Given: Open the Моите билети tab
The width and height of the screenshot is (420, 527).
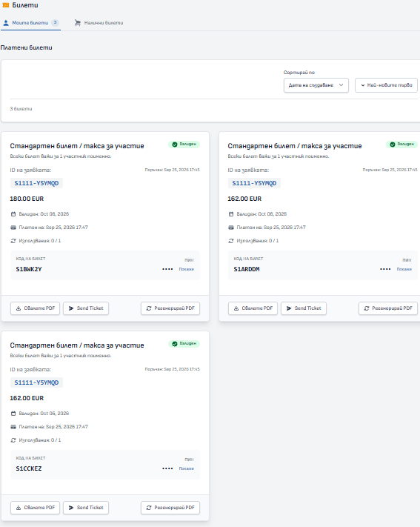Looking at the screenshot, I should [30, 23].
